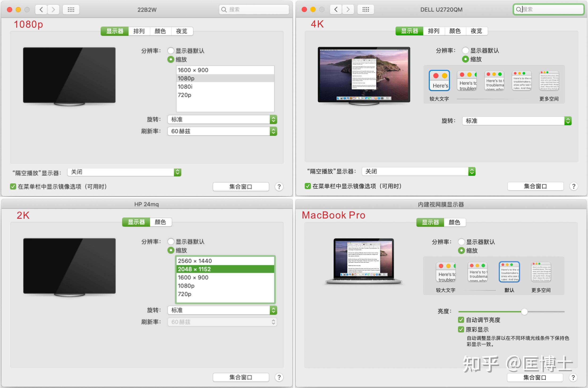Image resolution: width=588 pixels, height=388 pixels.
Task: Select 更多空间 scaling option for DELL U2720QM
Action: pyautogui.click(x=549, y=81)
